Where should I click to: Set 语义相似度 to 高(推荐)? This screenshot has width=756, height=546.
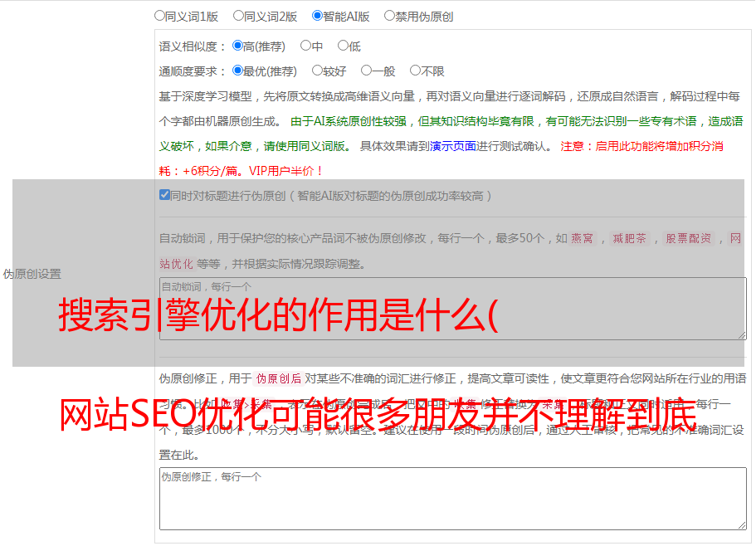(237, 46)
